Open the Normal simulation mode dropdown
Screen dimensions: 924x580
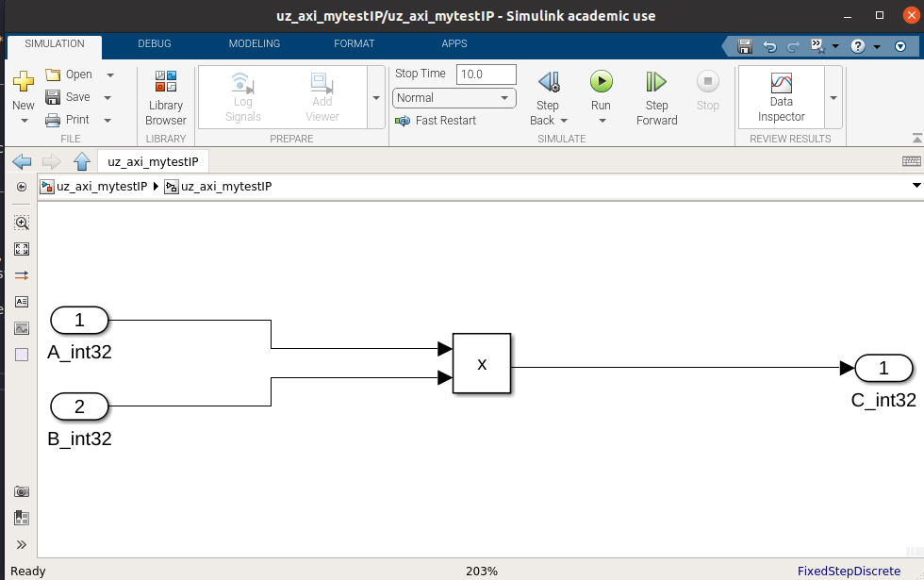pyautogui.click(x=454, y=98)
